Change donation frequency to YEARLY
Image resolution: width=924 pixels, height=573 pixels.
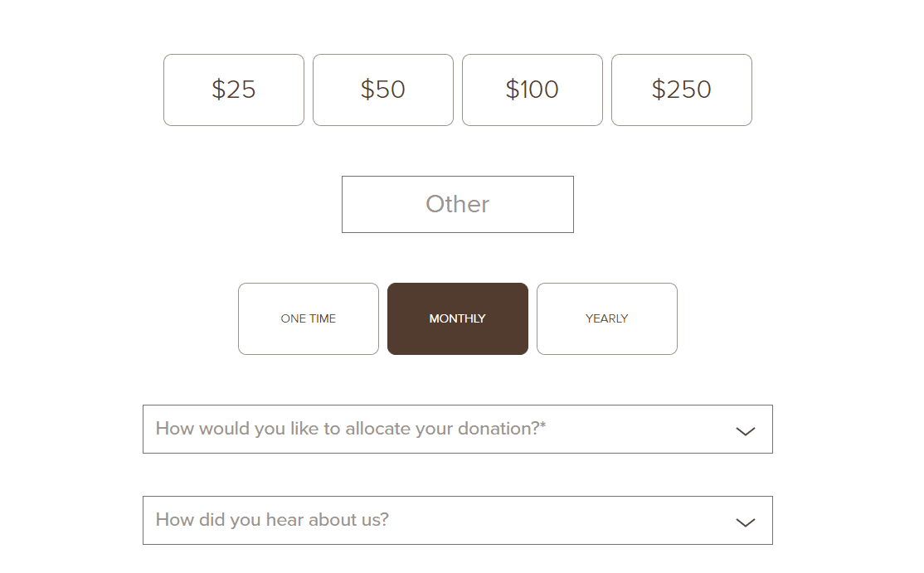click(606, 318)
